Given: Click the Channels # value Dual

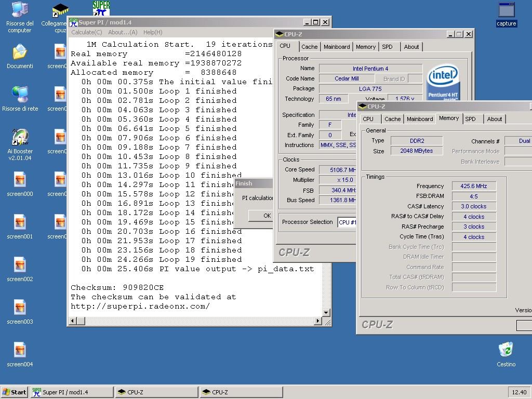Looking at the screenshot, I should [x=518, y=141].
